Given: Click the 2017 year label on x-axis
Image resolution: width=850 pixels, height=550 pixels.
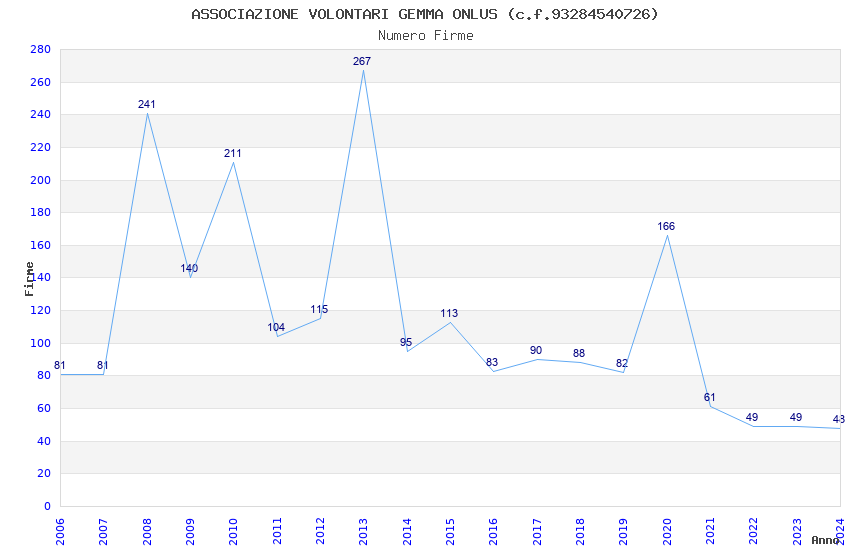Looking at the screenshot, I should pyautogui.click(x=537, y=532).
